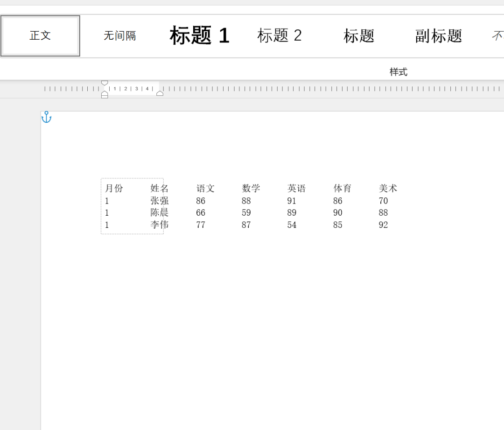Viewport: 504px width, 430px height.
Task: Click the object anchor icon in the margin
Action: [46, 117]
